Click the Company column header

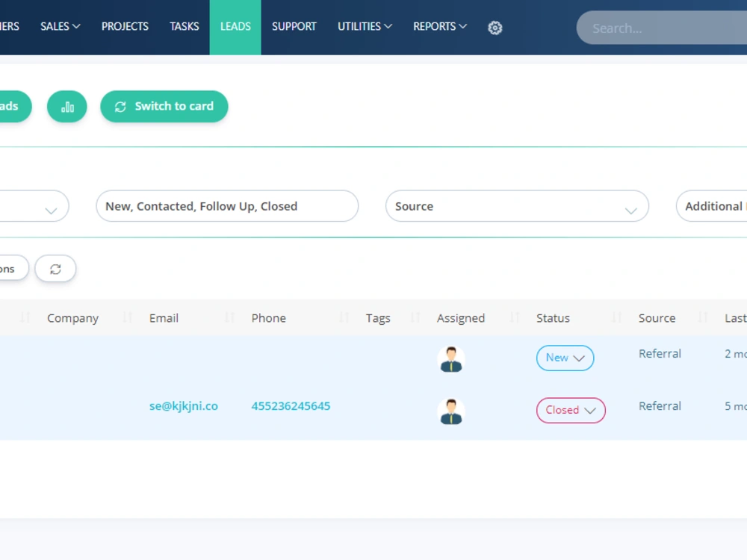73,318
